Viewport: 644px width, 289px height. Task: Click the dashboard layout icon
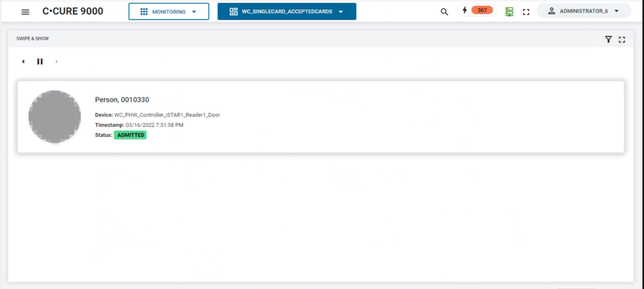click(x=233, y=12)
